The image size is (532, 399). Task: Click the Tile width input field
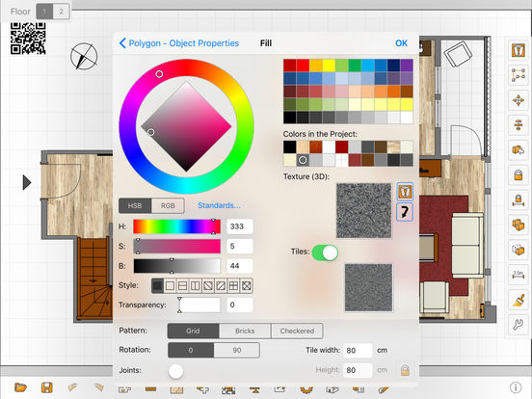pyautogui.click(x=358, y=350)
